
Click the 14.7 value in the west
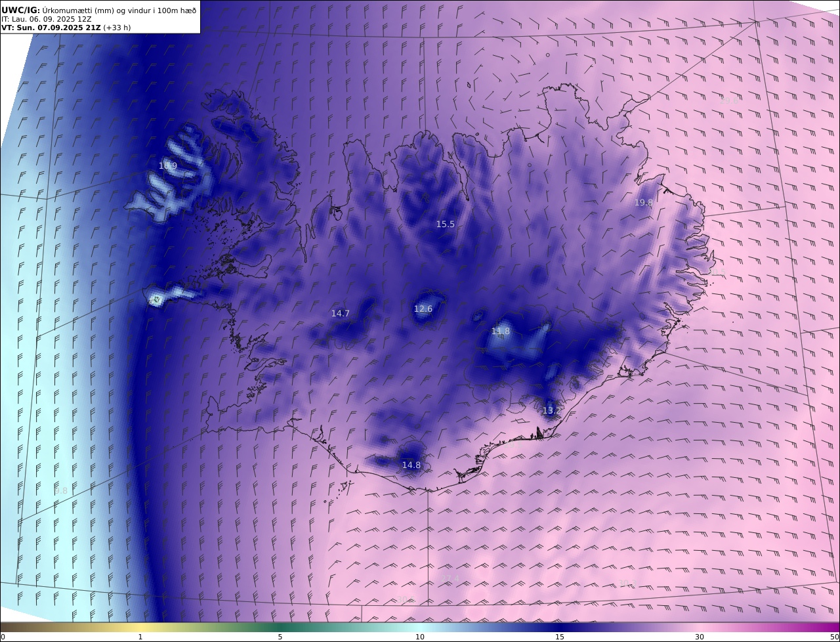click(x=341, y=314)
